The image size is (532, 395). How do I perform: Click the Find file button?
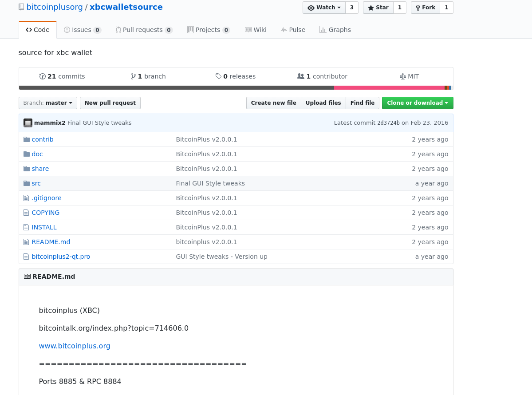[x=363, y=103]
